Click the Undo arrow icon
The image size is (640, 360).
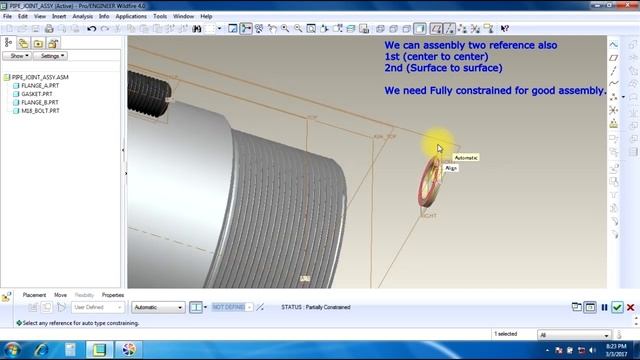pos(91,29)
